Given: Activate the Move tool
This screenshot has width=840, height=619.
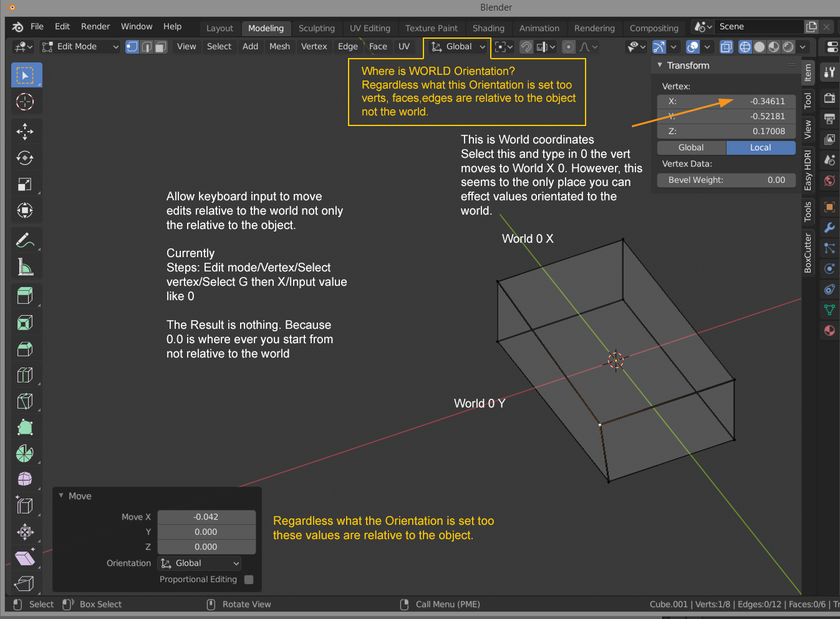Looking at the screenshot, I should click(25, 132).
